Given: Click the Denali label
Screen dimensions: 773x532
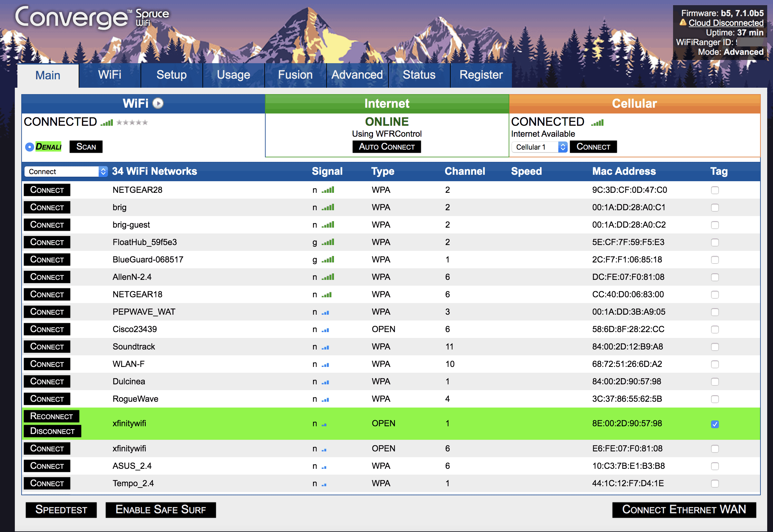Looking at the screenshot, I should (x=49, y=147).
